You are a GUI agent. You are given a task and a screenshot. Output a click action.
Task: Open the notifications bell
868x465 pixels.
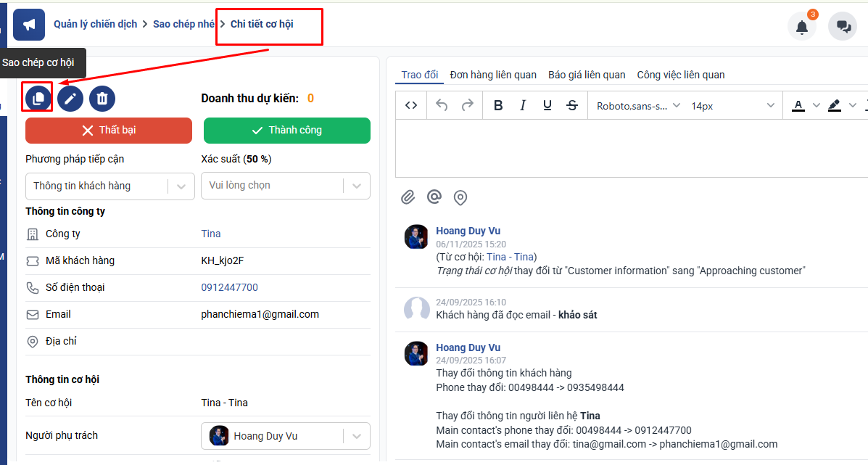point(801,27)
